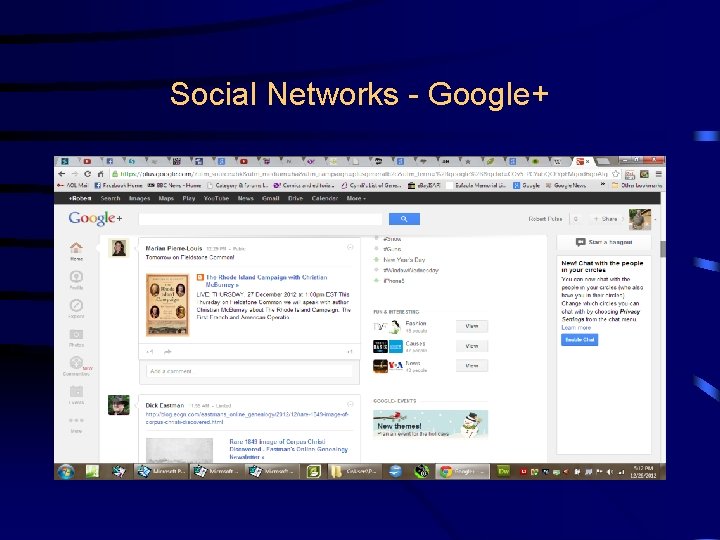Open the Photos camera icon in sidebar
Image resolution: width=720 pixels, height=540 pixels.
tap(76, 334)
